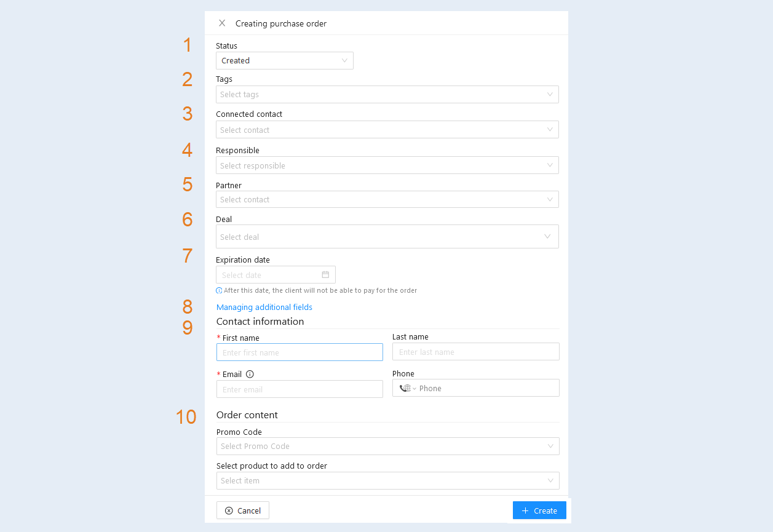Open the calendar icon in Expiration date
The width and height of the screenshot is (773, 532).
[x=325, y=275]
